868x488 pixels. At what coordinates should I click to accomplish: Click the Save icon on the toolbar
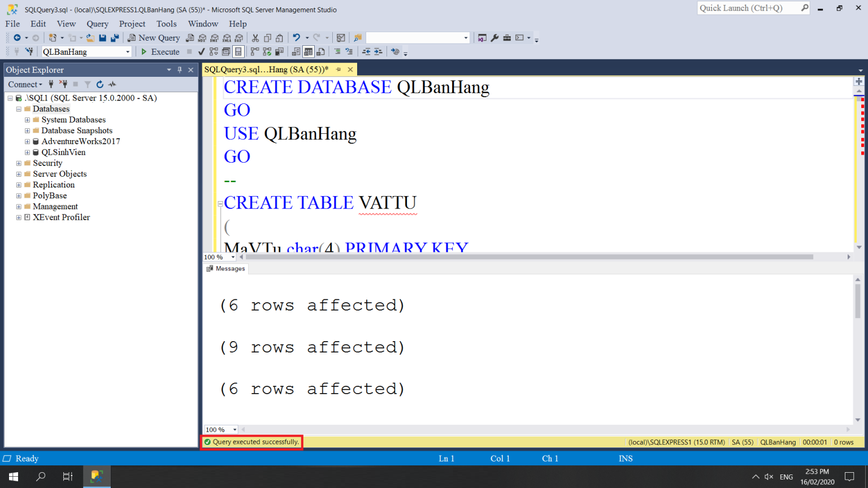[x=102, y=37]
